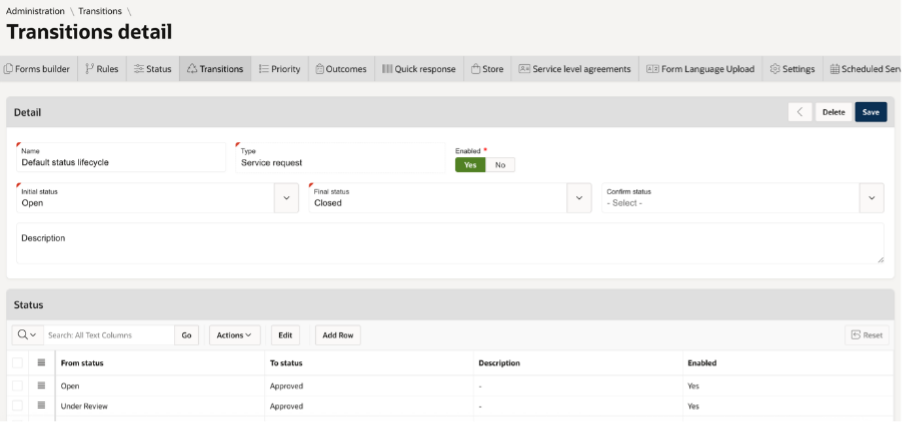Click the Type field
The width and height of the screenshot is (903, 423).
[340, 158]
